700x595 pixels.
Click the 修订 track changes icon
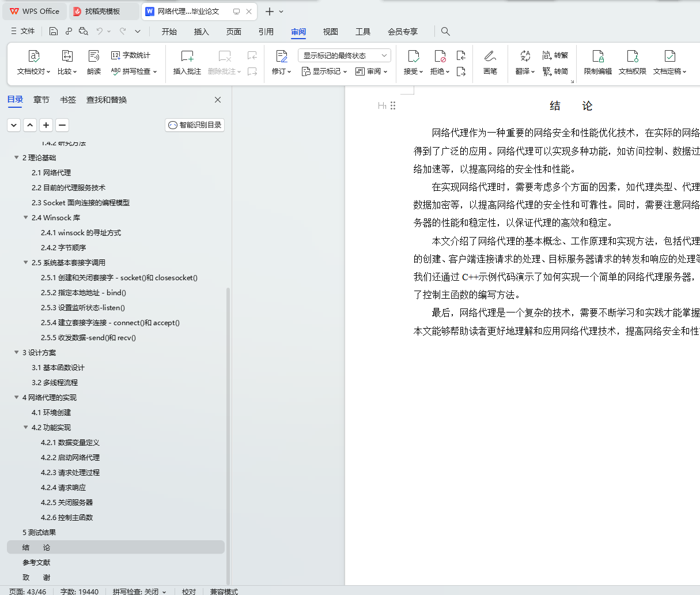281,56
